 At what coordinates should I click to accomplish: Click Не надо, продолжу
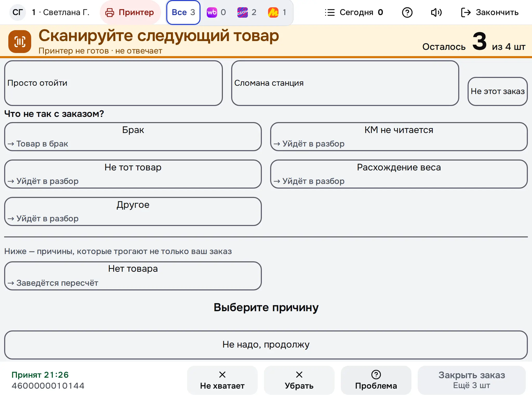coord(266,345)
